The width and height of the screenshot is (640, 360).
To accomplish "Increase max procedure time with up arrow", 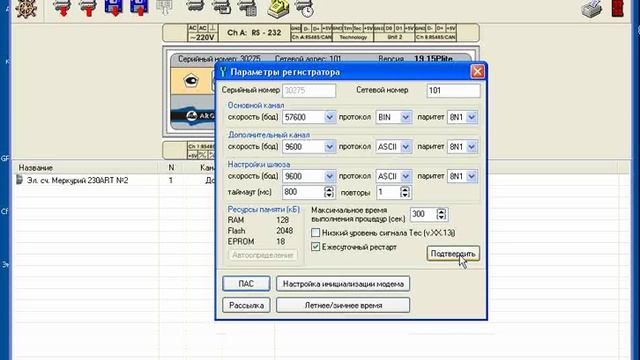I will (441, 211).
